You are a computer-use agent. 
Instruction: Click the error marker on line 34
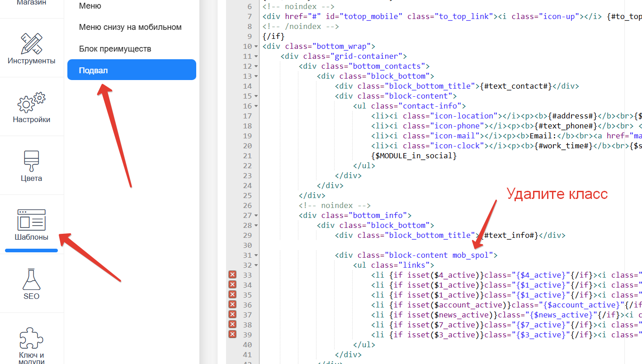(232, 285)
